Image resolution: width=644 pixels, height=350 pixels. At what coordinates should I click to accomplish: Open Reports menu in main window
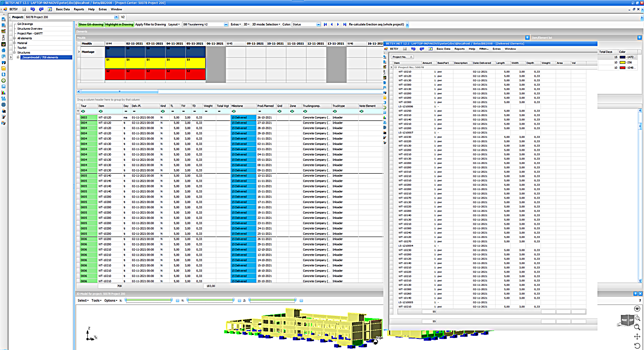[x=79, y=9]
